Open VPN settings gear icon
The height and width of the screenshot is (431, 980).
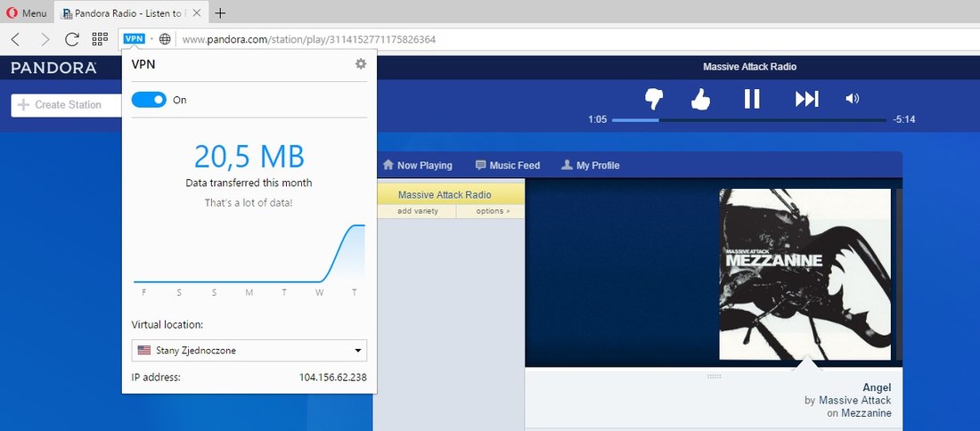tap(361, 64)
